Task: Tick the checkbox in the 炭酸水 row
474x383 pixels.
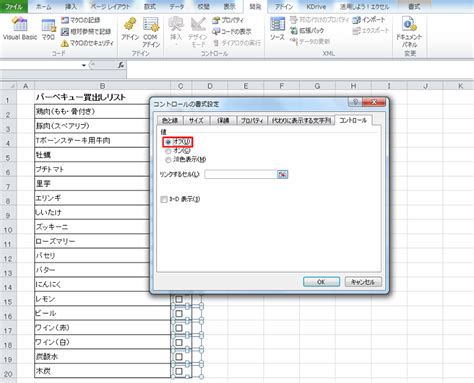Action: point(179,357)
